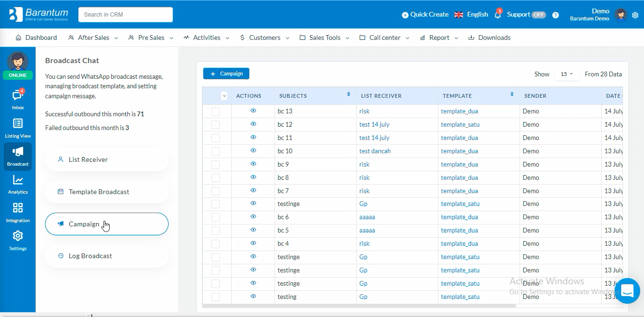Expand the Call center menu
Screen dimensions: 644x317
point(385,37)
